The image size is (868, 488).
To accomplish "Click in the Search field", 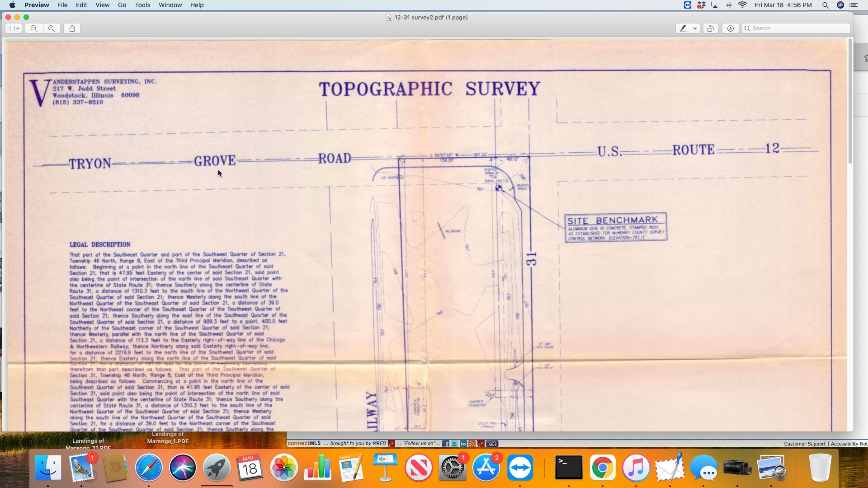I will tap(798, 28).
